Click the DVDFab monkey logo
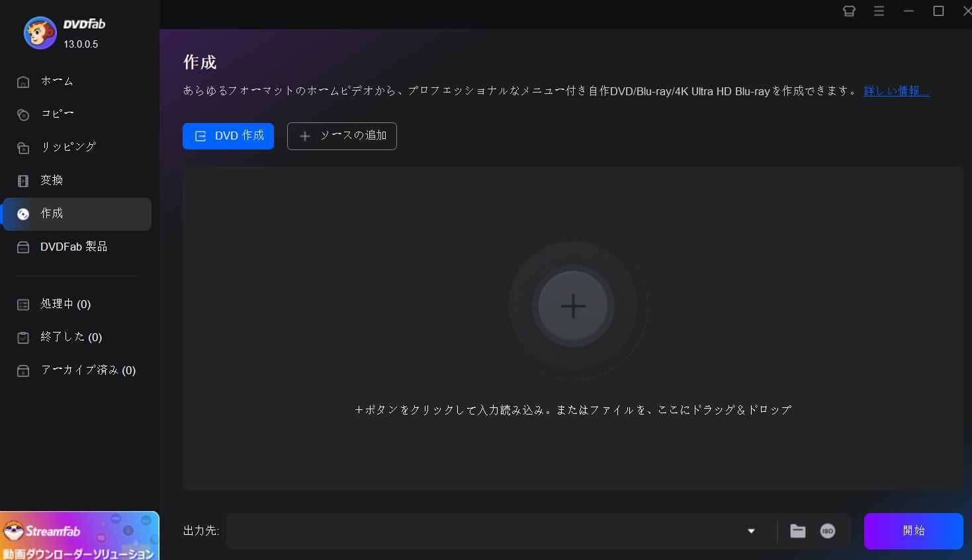The image size is (972, 560). pyautogui.click(x=40, y=33)
